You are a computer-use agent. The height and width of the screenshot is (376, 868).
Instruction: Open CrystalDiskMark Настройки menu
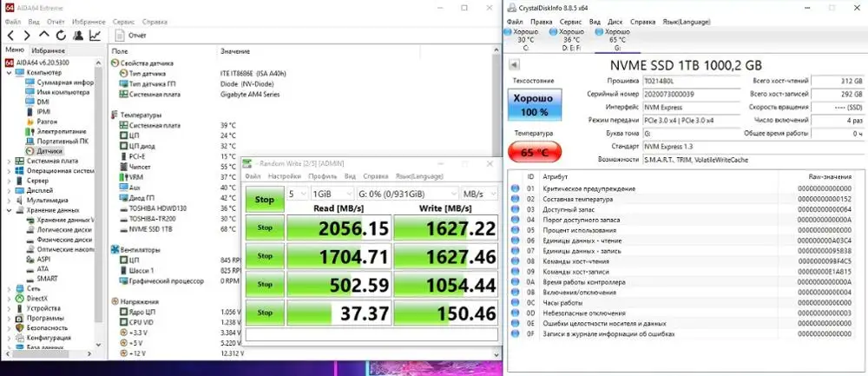[x=285, y=176]
